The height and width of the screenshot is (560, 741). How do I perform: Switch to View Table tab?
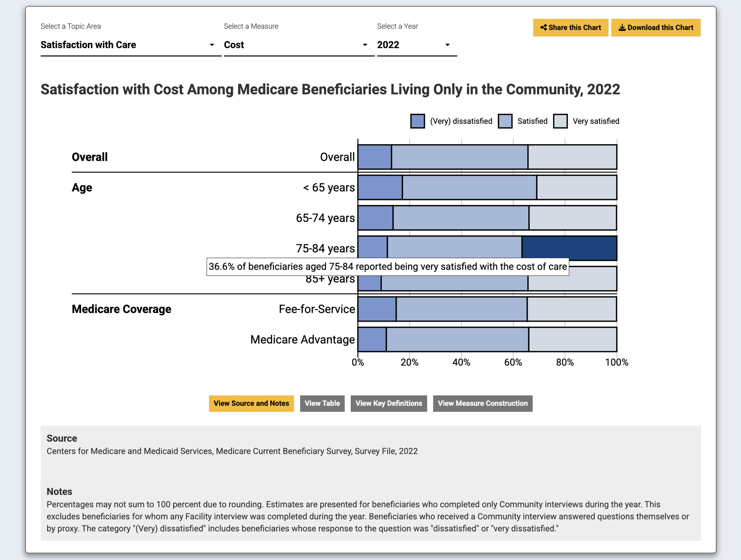coord(322,403)
